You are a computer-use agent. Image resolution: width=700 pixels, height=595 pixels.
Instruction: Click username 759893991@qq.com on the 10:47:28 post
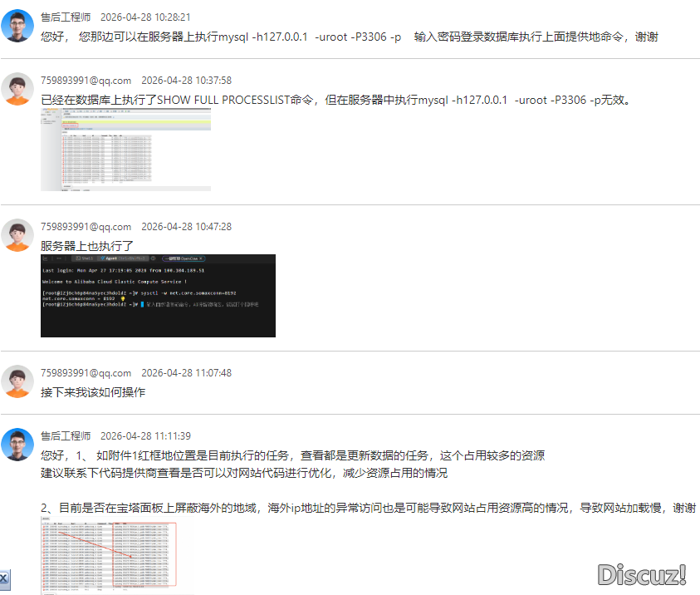click(x=86, y=227)
